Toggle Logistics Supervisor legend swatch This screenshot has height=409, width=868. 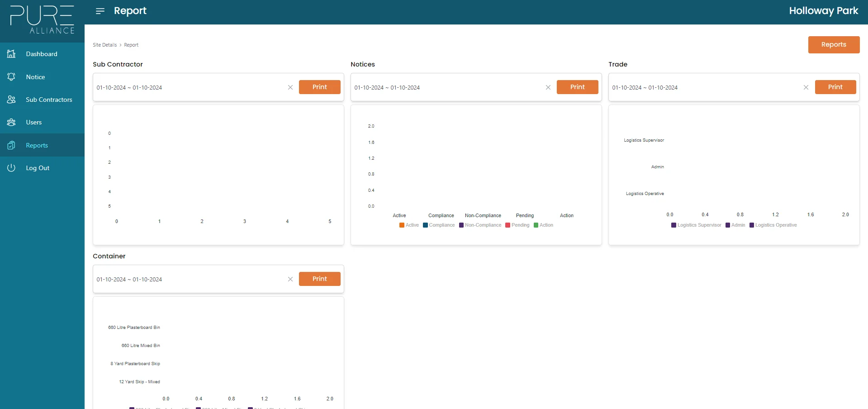coord(674,225)
